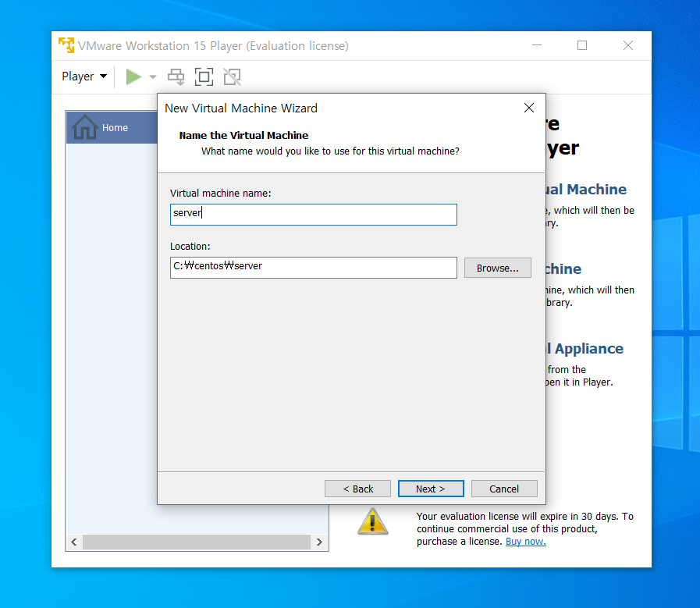Click the library scrollbar right arrow

point(319,542)
